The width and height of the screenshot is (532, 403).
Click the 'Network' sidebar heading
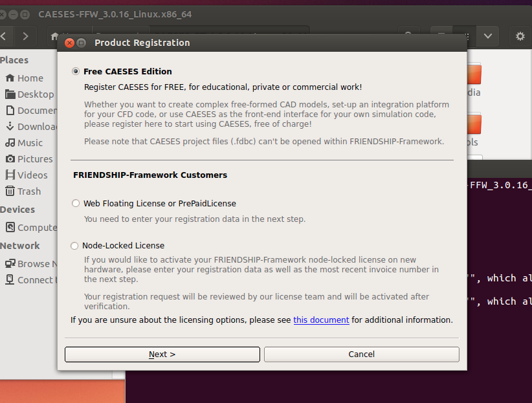pyautogui.click(x=19, y=246)
